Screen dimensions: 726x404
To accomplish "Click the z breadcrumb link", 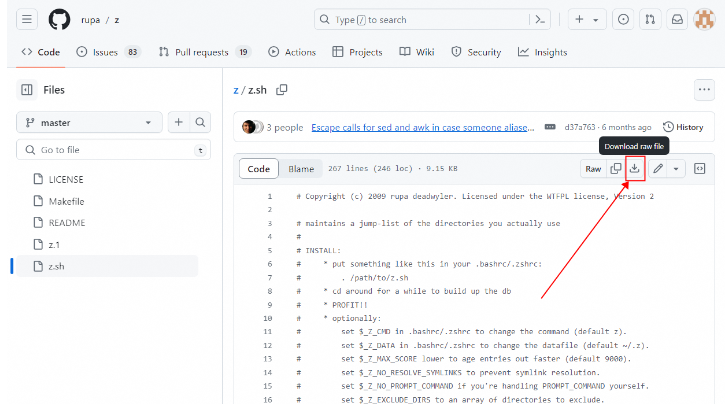I will pos(236,90).
